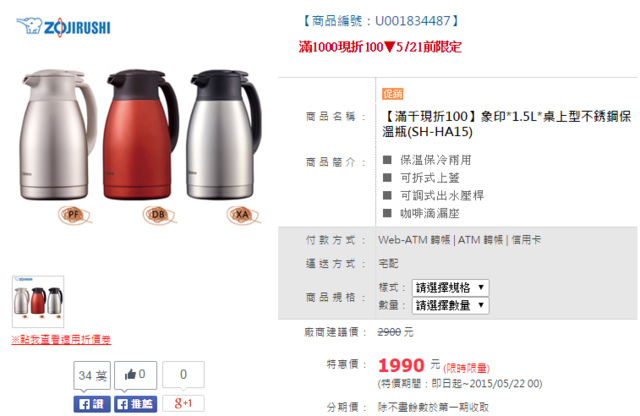Viewport: 640px width, 416px height.
Task: Click the Google plus zero count bubble
Action: 183,374
